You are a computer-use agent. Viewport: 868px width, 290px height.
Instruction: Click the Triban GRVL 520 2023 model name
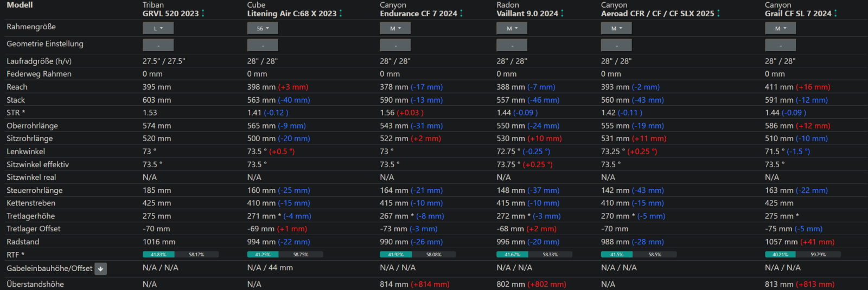tap(170, 14)
